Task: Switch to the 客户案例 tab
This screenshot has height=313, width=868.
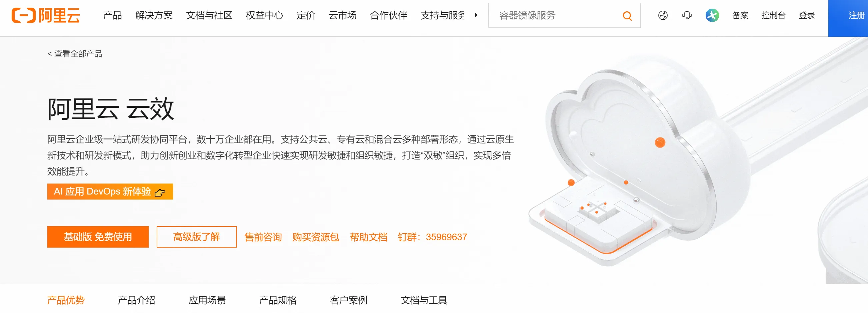Action: 348,300
